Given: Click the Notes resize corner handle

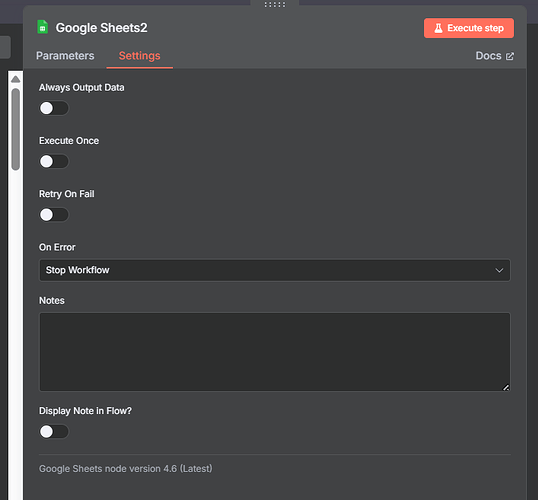Looking at the screenshot, I should tap(506, 387).
